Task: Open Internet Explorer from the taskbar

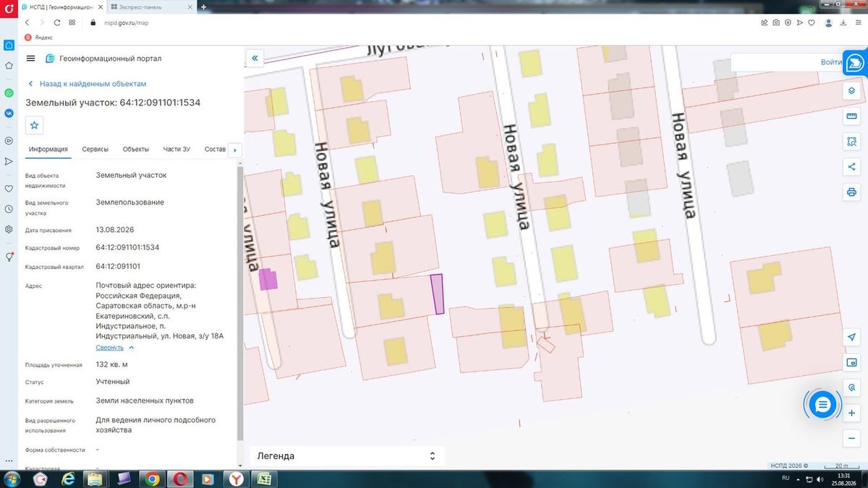Action: [x=68, y=479]
